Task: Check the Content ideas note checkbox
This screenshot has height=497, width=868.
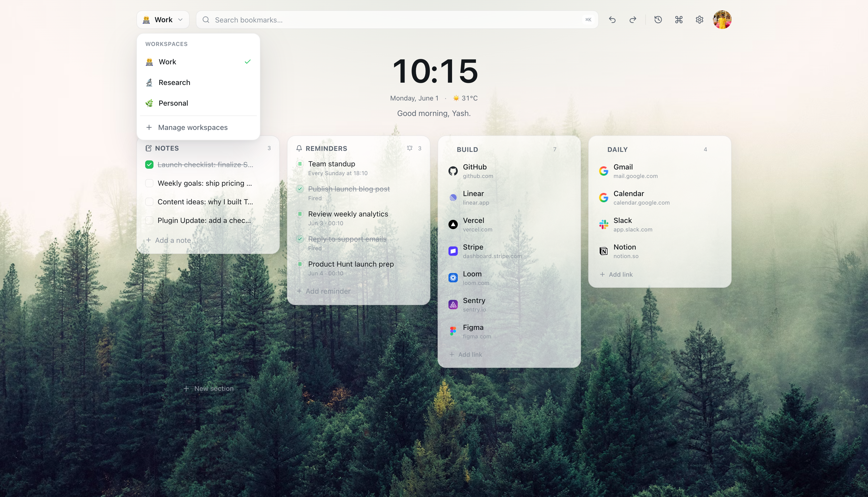Action: pos(149,202)
